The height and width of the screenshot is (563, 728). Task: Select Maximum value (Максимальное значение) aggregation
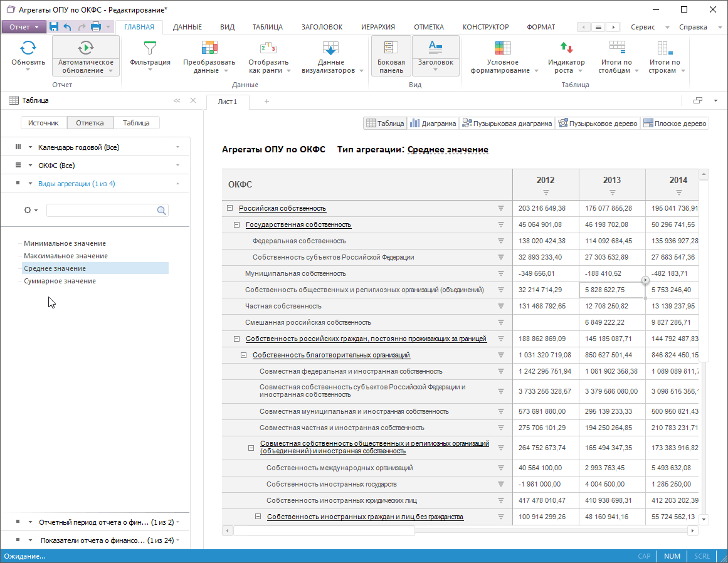66,256
